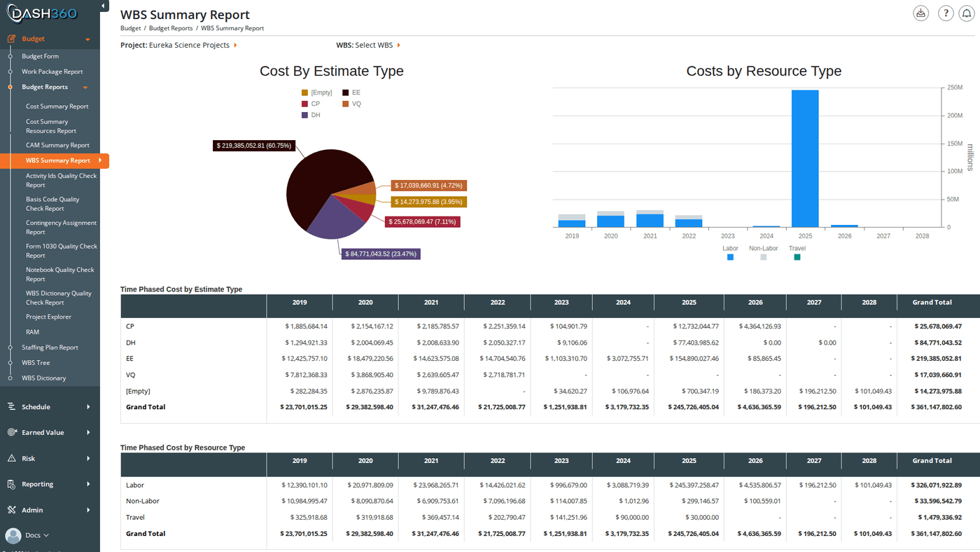Open Cost Summary Report
This screenshot has height=552, width=980.
pos(57,106)
